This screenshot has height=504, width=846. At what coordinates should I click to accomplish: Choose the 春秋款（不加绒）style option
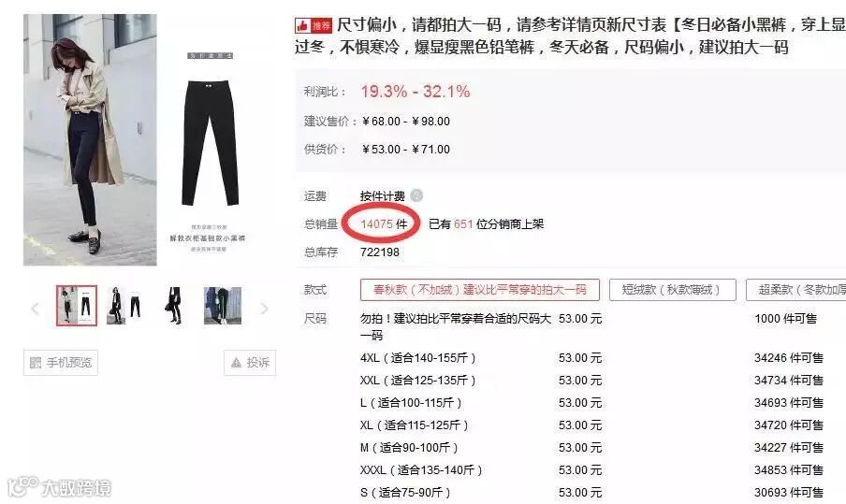pos(480,290)
